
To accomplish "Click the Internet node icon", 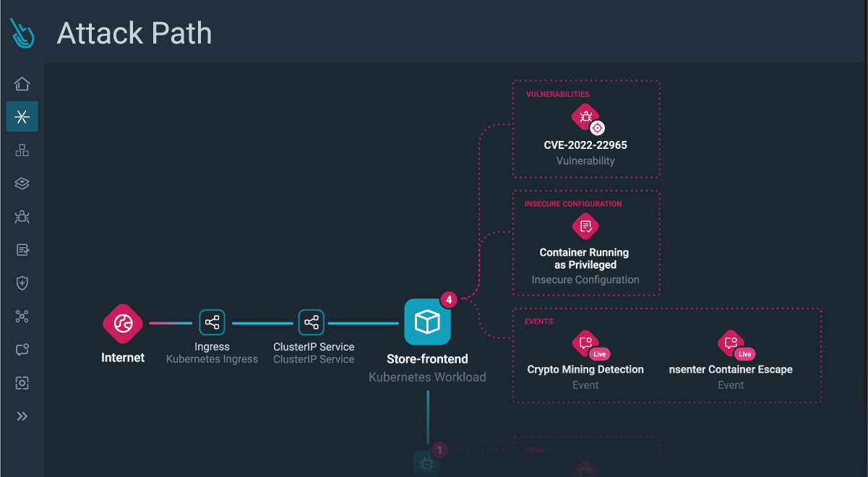I will tap(123, 324).
